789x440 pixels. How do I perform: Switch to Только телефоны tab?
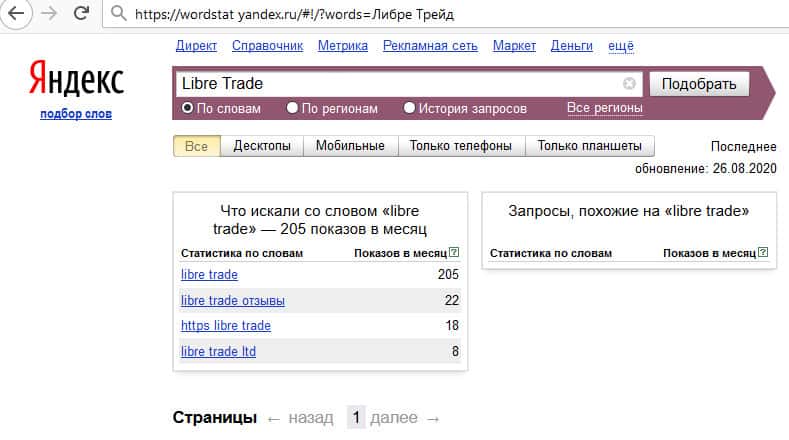pos(461,146)
